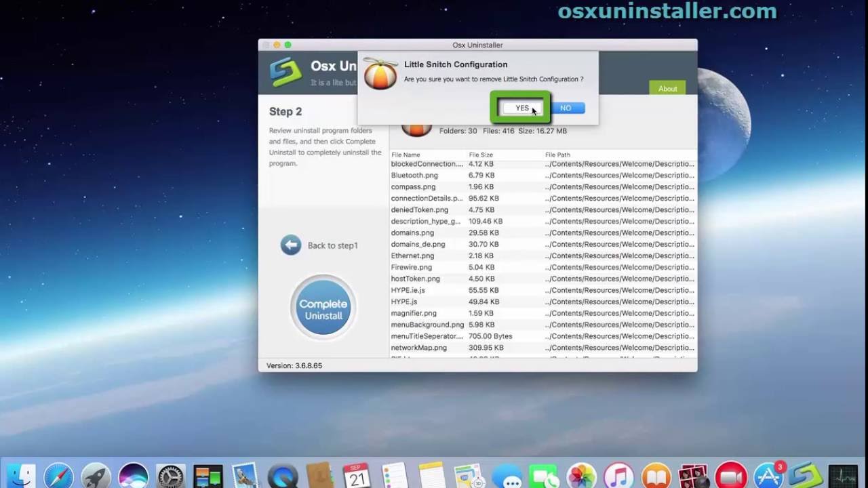Click the Back to step1 arrow icon
The image size is (868, 488).
pos(291,245)
